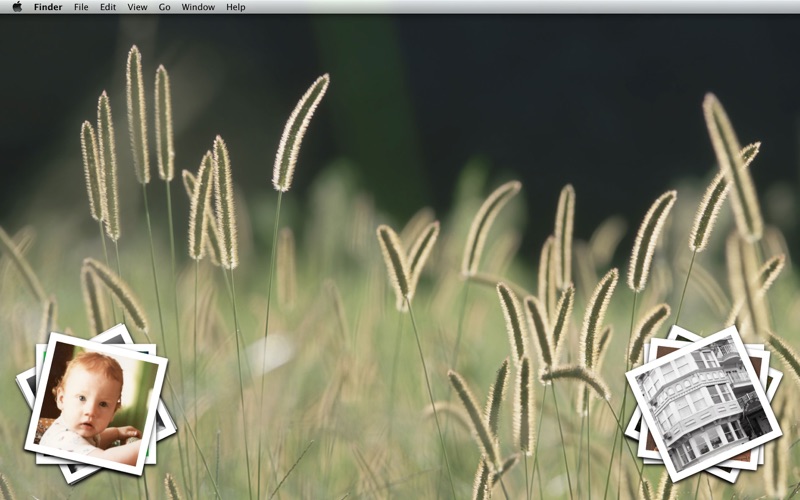Select the building photo stack icon
800x500 pixels.
tap(703, 398)
